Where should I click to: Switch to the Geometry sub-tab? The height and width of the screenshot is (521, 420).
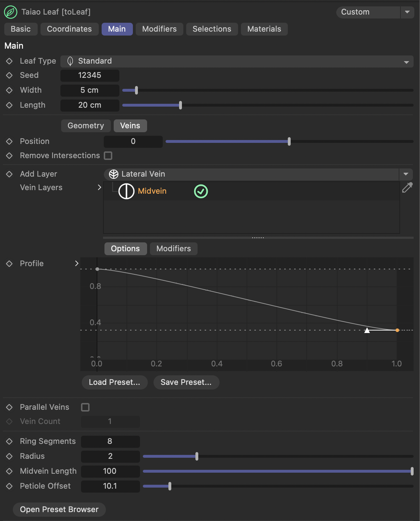pyautogui.click(x=86, y=126)
